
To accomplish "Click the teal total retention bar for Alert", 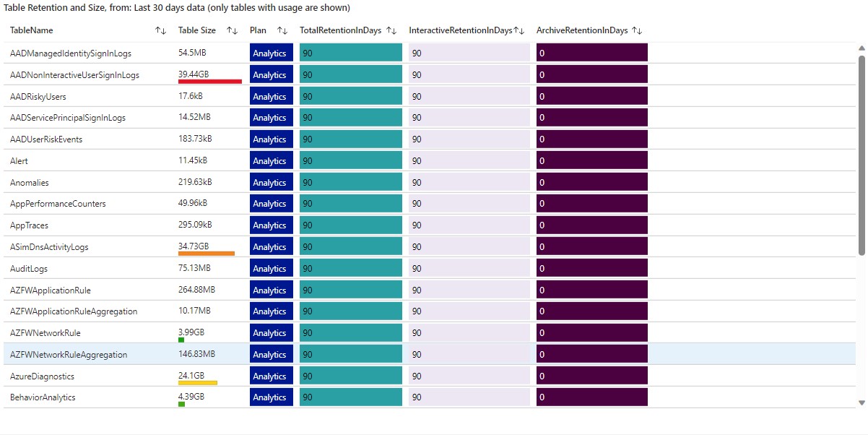I will coord(351,161).
